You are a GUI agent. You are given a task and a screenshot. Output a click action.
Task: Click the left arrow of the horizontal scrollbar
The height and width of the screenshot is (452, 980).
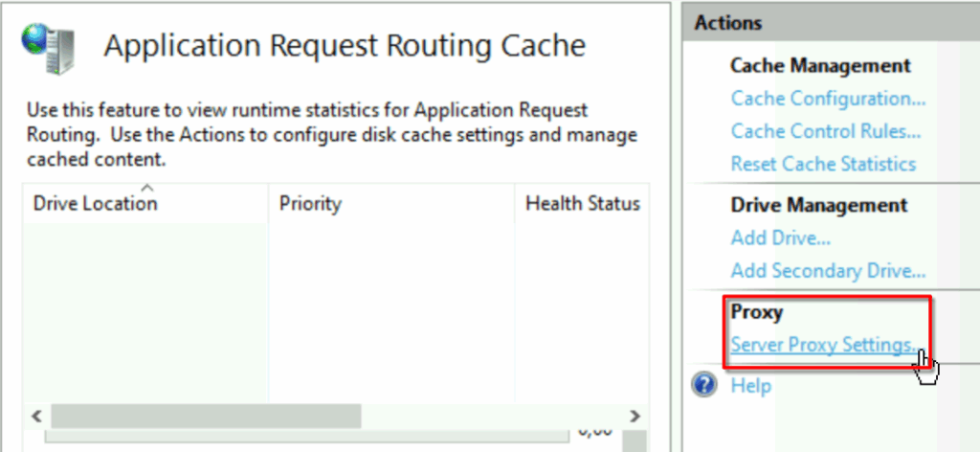pos(37,416)
